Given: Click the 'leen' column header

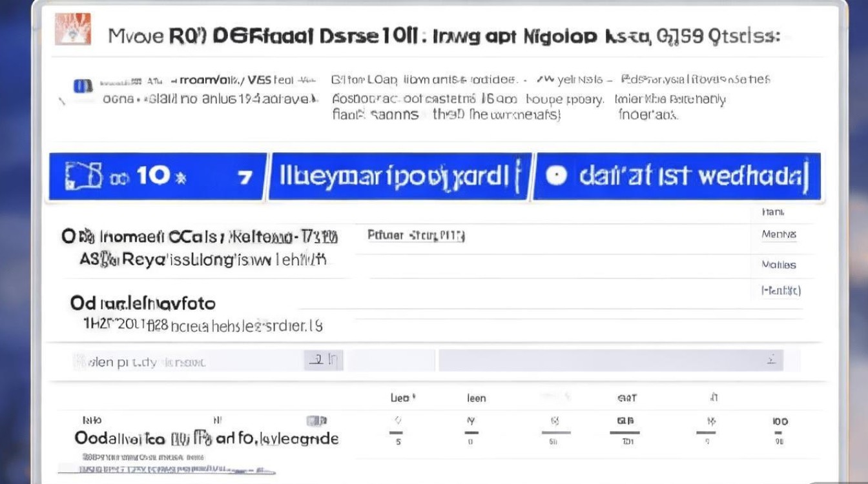Looking at the screenshot, I should pyautogui.click(x=476, y=398).
